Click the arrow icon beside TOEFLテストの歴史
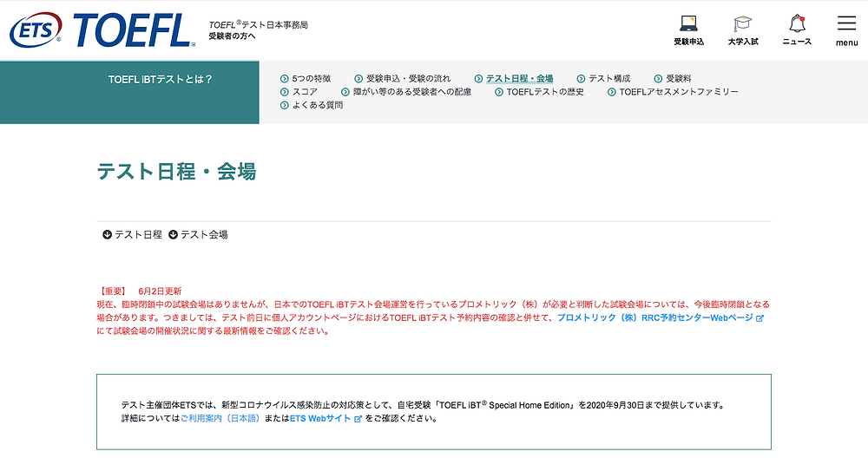The height and width of the screenshot is (458, 868). coord(499,92)
